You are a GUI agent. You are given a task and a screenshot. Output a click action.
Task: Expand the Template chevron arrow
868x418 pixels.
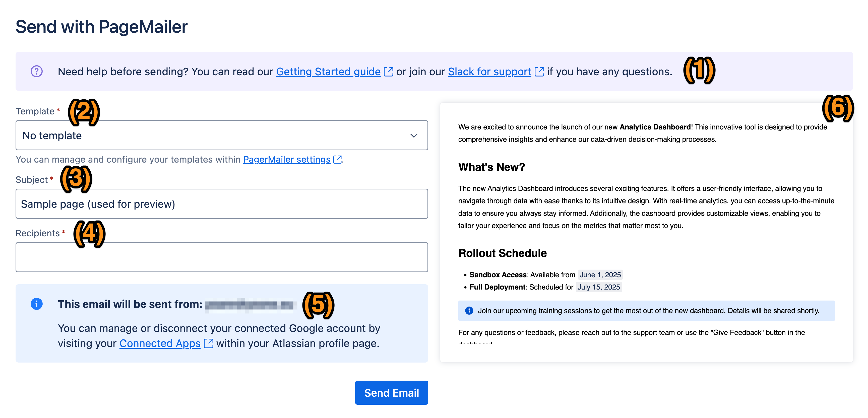click(414, 135)
